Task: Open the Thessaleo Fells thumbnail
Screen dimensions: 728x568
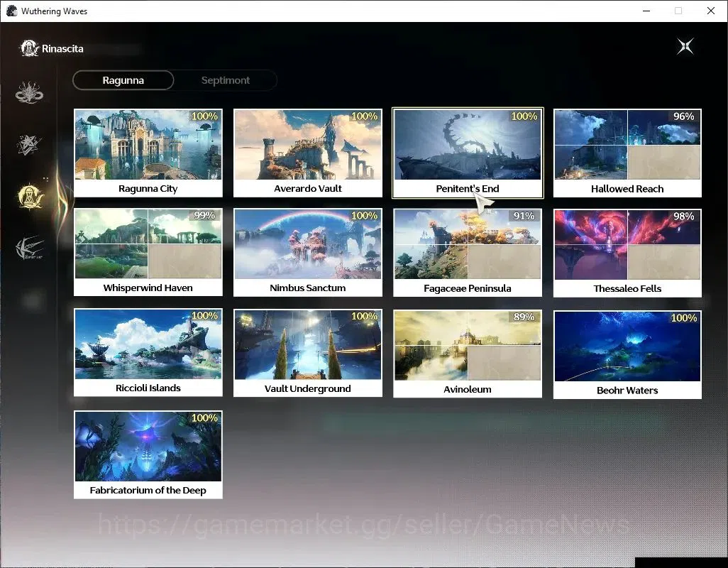Action: coord(627,245)
